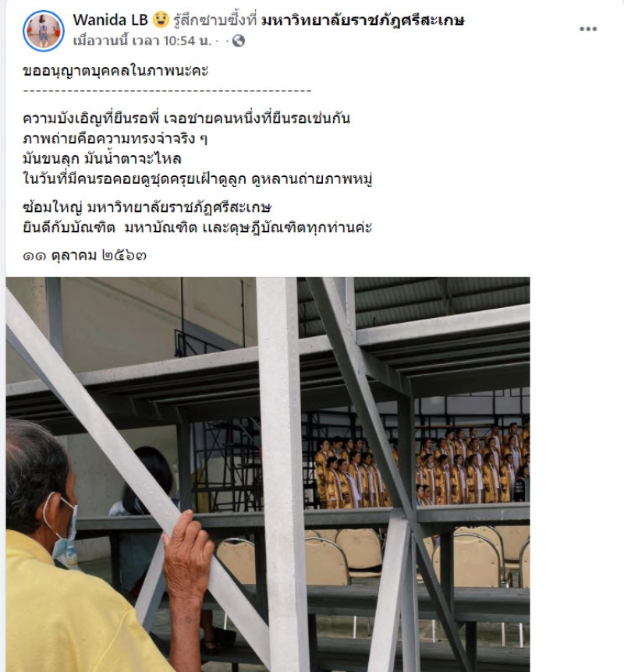624x672 pixels.
Task: Open the three-dot post options menu
Action: [588, 29]
